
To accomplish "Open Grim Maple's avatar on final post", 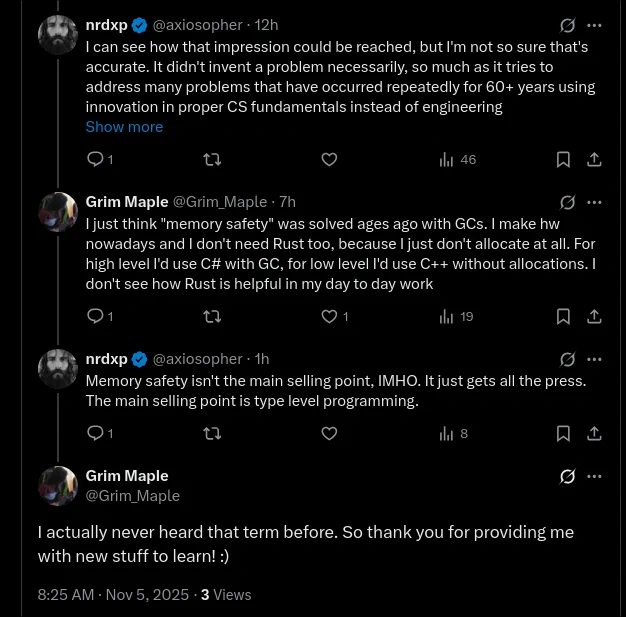I will [x=58, y=485].
